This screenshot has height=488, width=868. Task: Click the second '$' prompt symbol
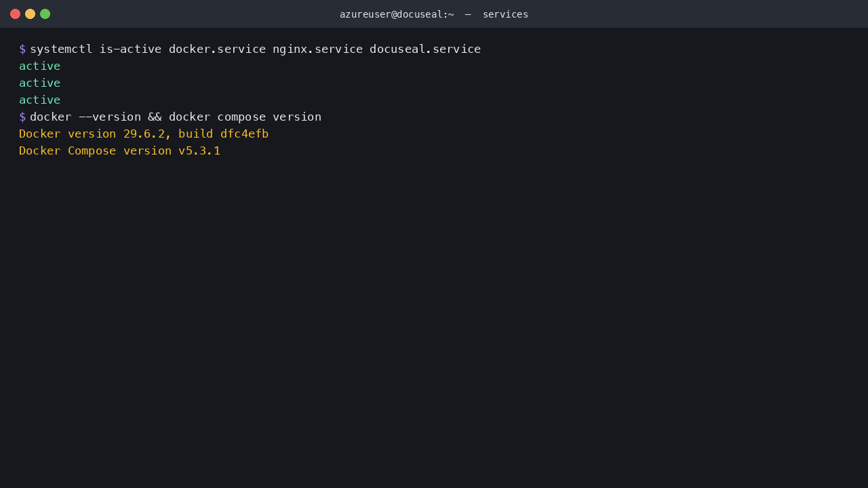22,117
